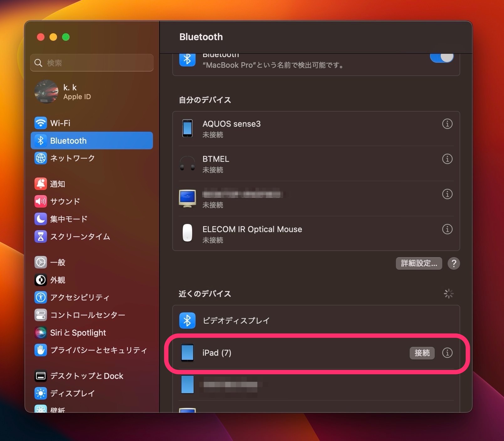Image resolution: width=504 pixels, height=441 pixels.
Task: Open 通知 settings
Action: click(92, 184)
